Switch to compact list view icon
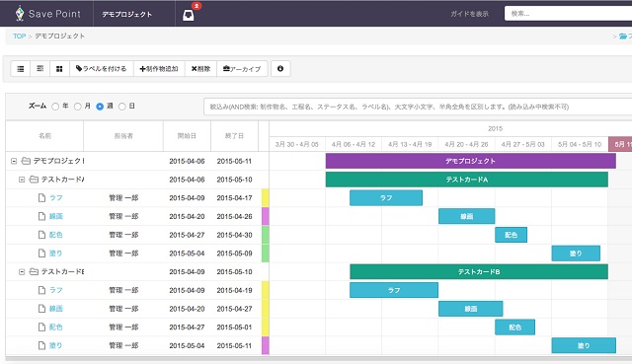This screenshot has width=632, height=364. [x=39, y=69]
